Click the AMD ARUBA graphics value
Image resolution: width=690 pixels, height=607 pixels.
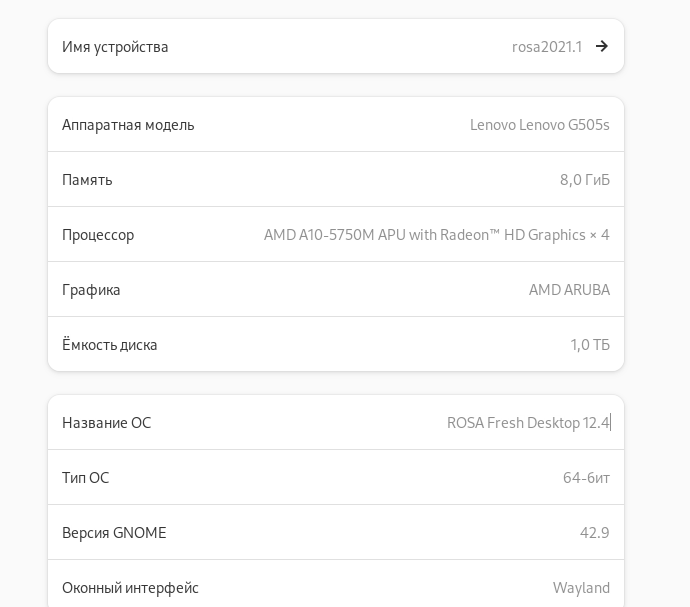[x=569, y=290]
